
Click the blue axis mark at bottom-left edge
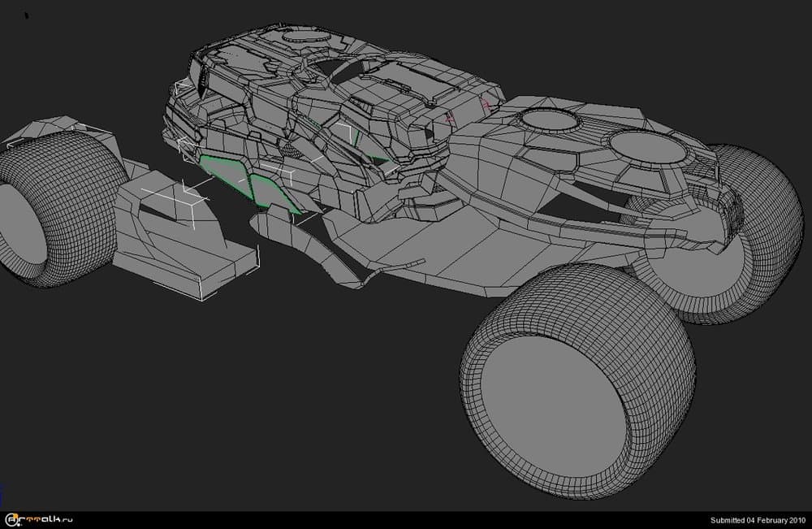[3, 497]
